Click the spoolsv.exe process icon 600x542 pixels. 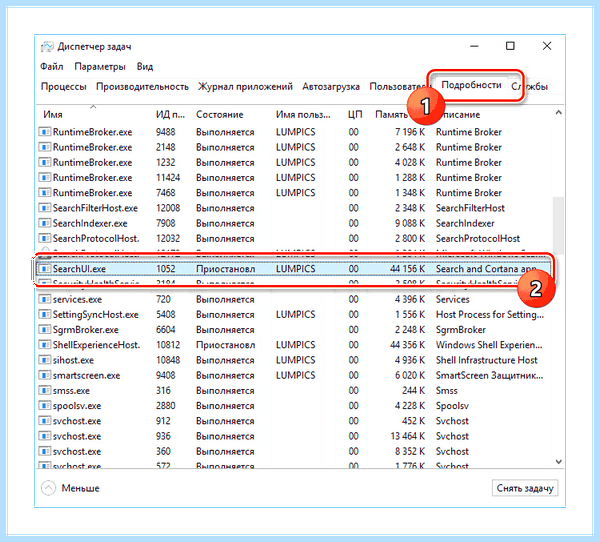click(44, 406)
